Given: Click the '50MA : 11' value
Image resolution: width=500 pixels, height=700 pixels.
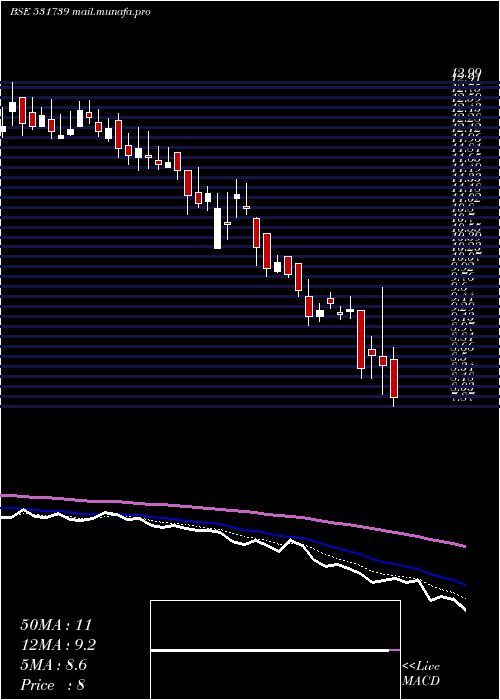Looking at the screenshot, I should click(56, 625).
